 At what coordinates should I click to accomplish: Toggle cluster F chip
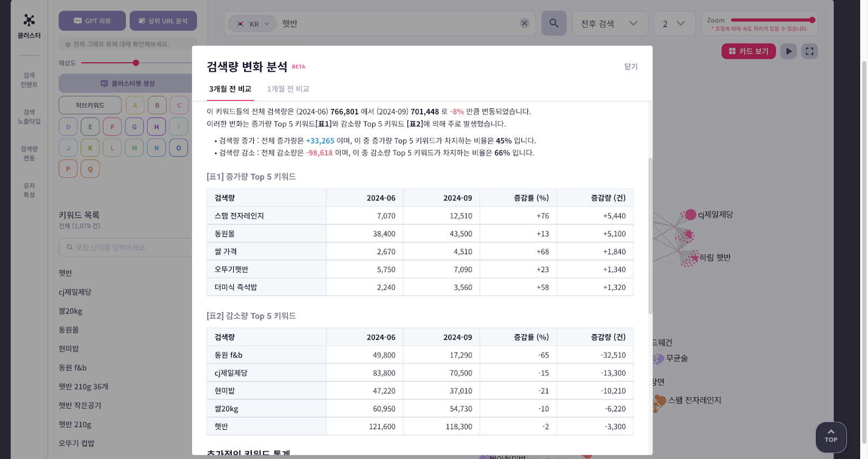(x=112, y=126)
